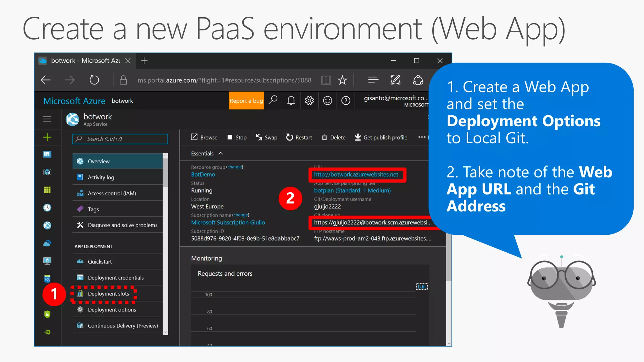The height and width of the screenshot is (362, 644).
Task: Click the down arrow of menu scrollbar
Action: click(165, 332)
